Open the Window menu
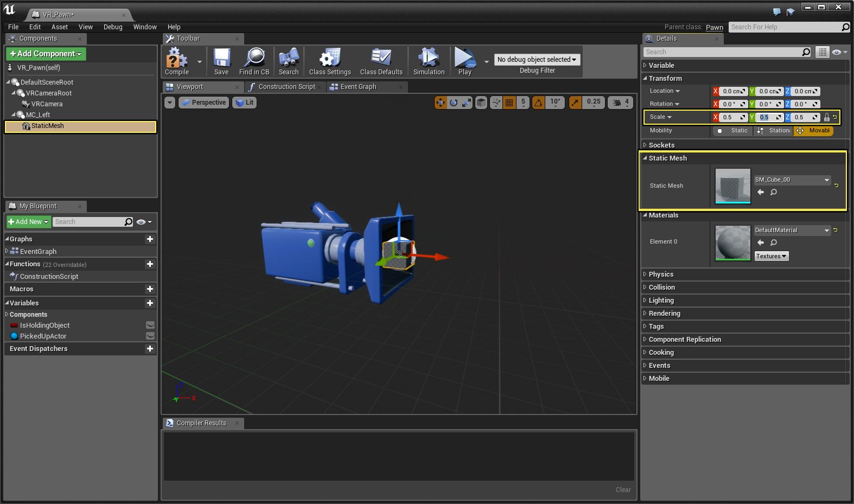 pyautogui.click(x=145, y=27)
